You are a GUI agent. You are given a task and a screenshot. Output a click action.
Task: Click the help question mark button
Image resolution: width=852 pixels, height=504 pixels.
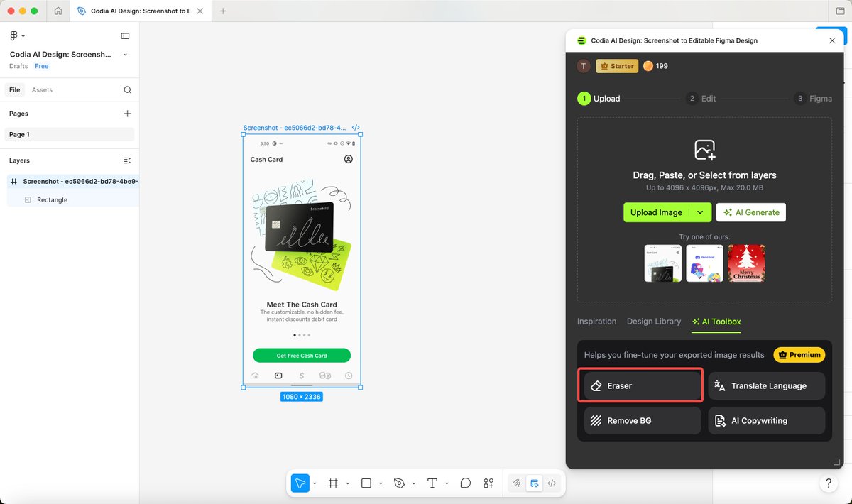[828, 483]
